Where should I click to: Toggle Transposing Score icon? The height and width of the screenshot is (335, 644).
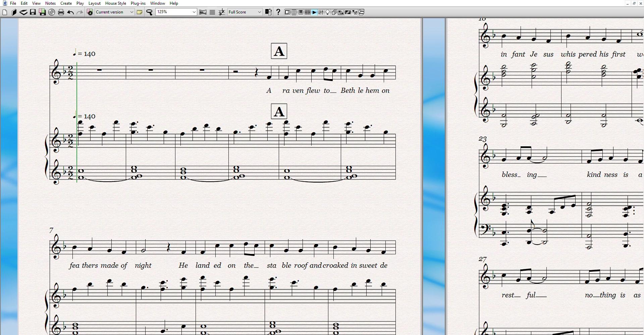[222, 12]
